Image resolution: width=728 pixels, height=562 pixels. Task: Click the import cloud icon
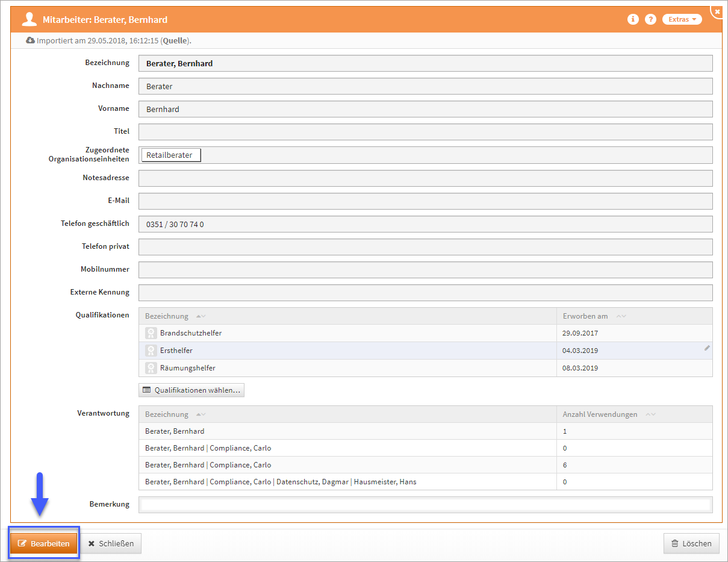pyautogui.click(x=30, y=40)
